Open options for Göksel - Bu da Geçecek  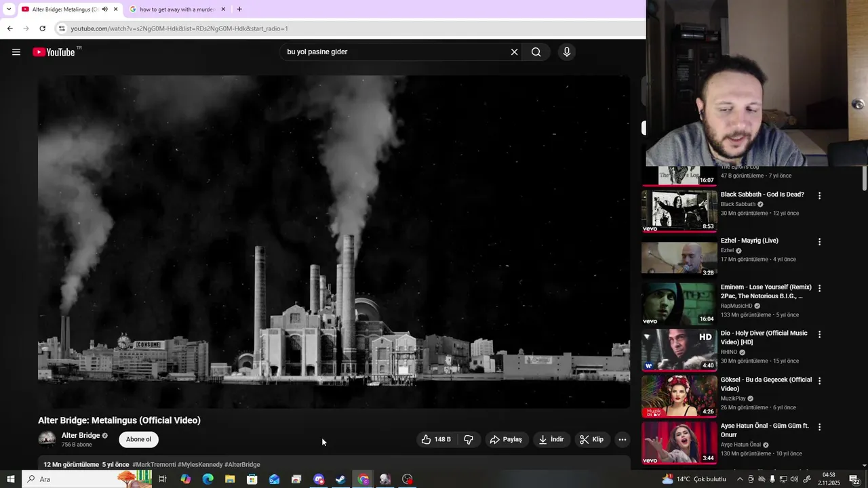point(819,381)
